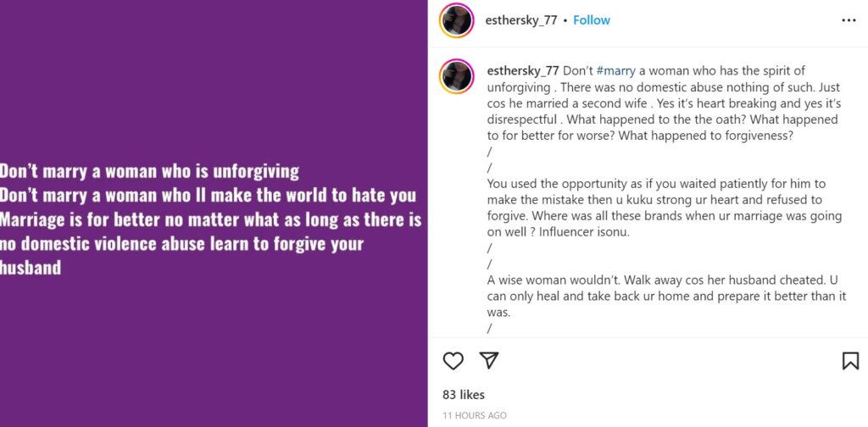Click image text "Don't marry a woman who is unforgiving"
Screen dimensions: 868x427
[x=149, y=171]
